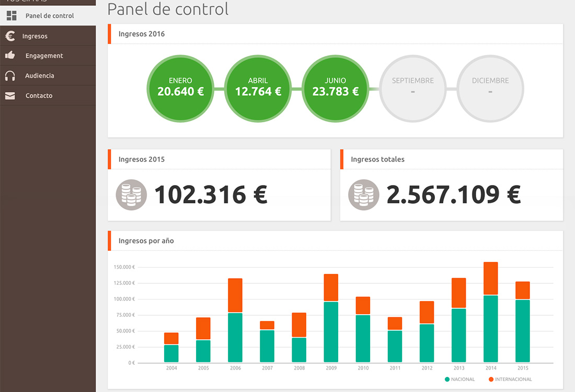Click the empty Diciembre circle
The height and width of the screenshot is (392, 575).
(x=490, y=87)
